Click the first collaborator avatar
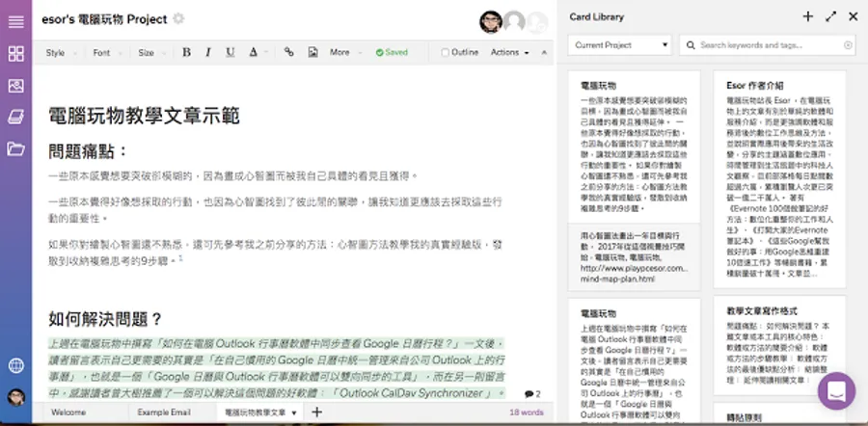Screen dimensions: 868x426 click(x=491, y=22)
